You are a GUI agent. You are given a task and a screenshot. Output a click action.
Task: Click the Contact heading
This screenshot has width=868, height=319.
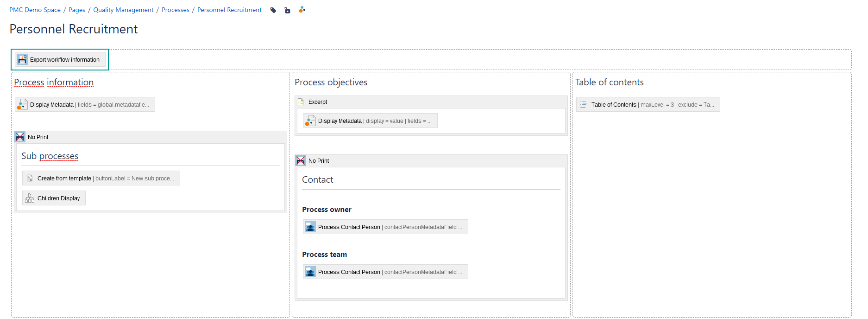317,179
